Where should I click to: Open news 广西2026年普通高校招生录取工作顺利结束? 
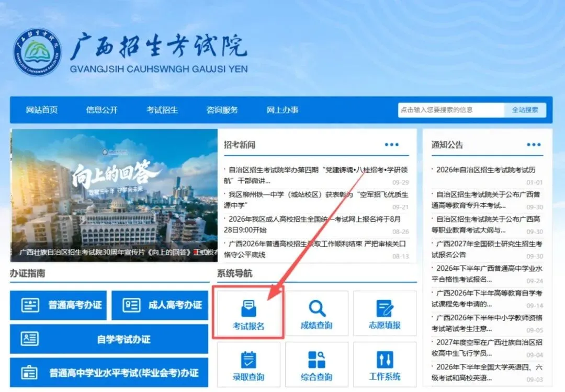[x=314, y=249]
